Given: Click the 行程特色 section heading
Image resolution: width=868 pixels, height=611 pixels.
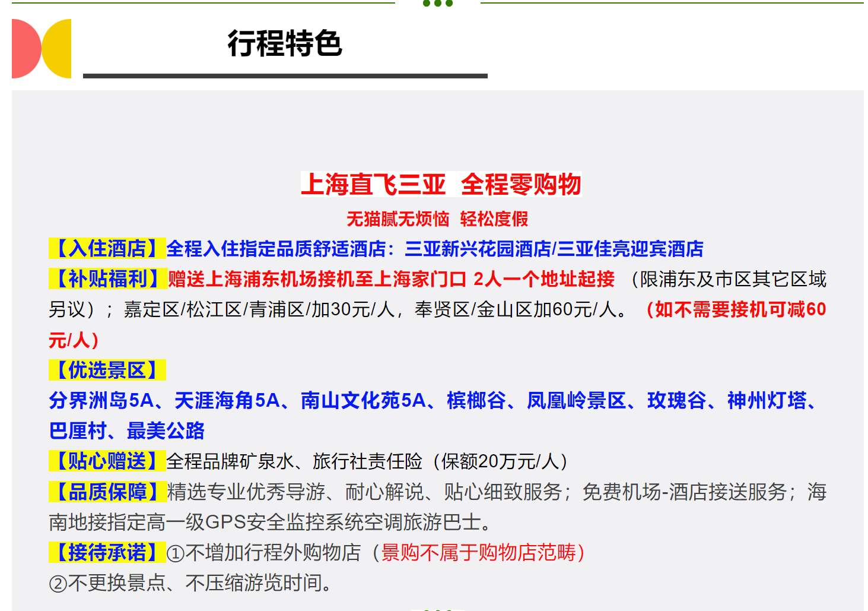Looking at the screenshot, I should click(x=285, y=43).
